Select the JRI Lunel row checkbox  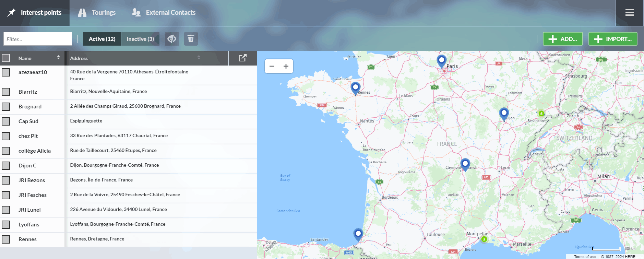pyautogui.click(x=6, y=210)
